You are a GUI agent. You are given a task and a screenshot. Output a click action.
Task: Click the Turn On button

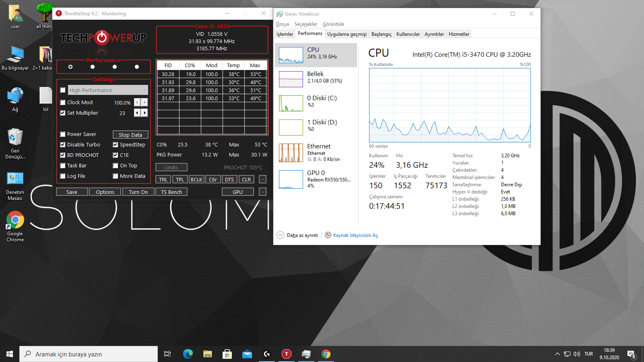[x=138, y=192]
